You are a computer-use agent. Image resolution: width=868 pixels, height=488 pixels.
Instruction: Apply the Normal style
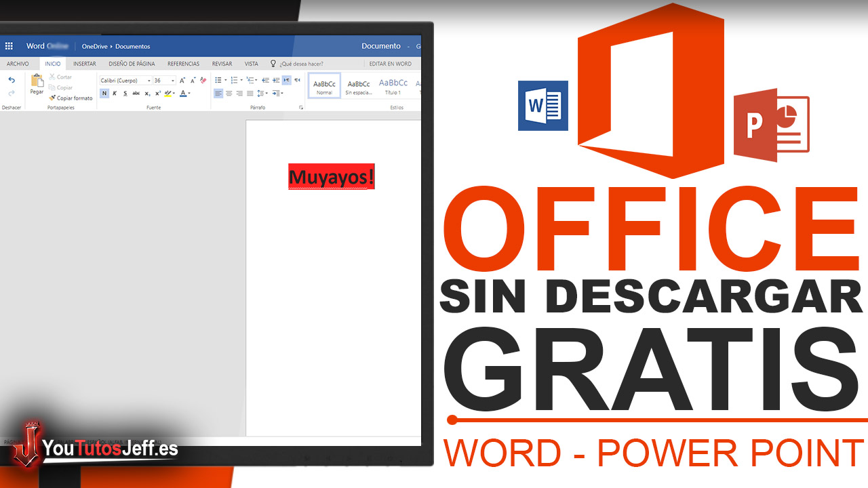[324, 85]
